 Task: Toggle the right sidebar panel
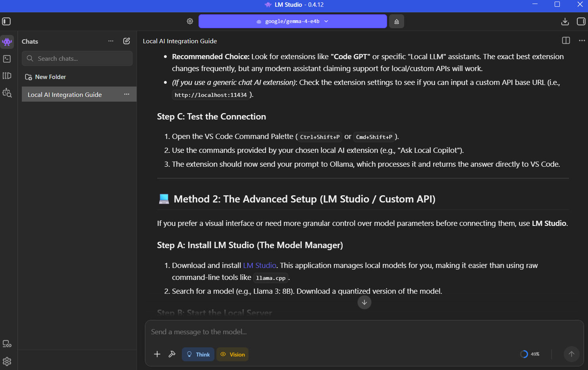(581, 21)
